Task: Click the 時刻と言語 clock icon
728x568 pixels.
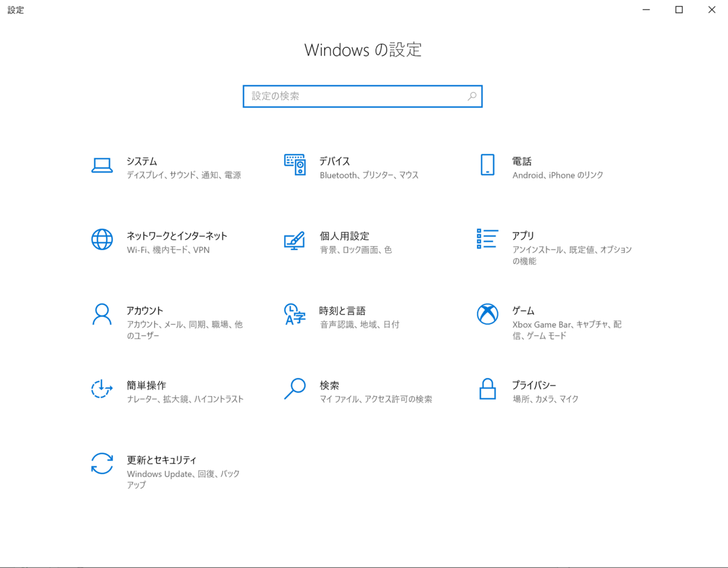Action: [x=295, y=314]
